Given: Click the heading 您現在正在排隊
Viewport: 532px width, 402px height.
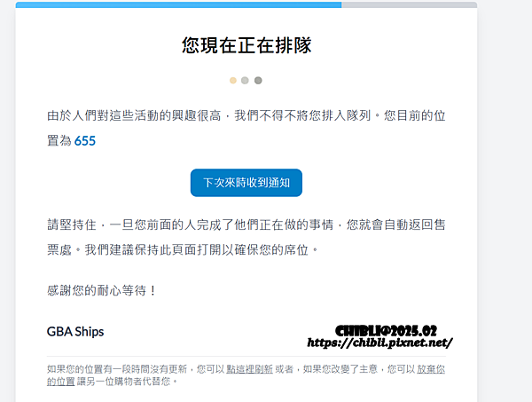Looking at the screenshot, I should (246, 45).
